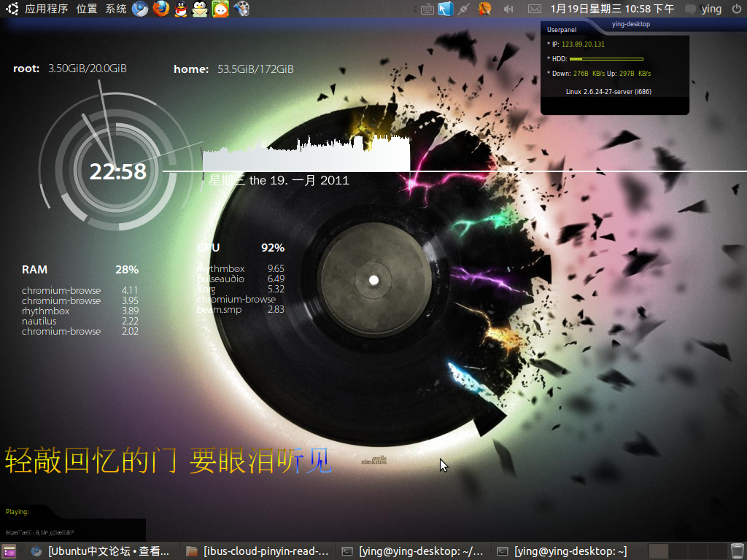This screenshot has width=747, height=560.
Task: Click the rhythmbox row in RAM list
Action: point(80,311)
